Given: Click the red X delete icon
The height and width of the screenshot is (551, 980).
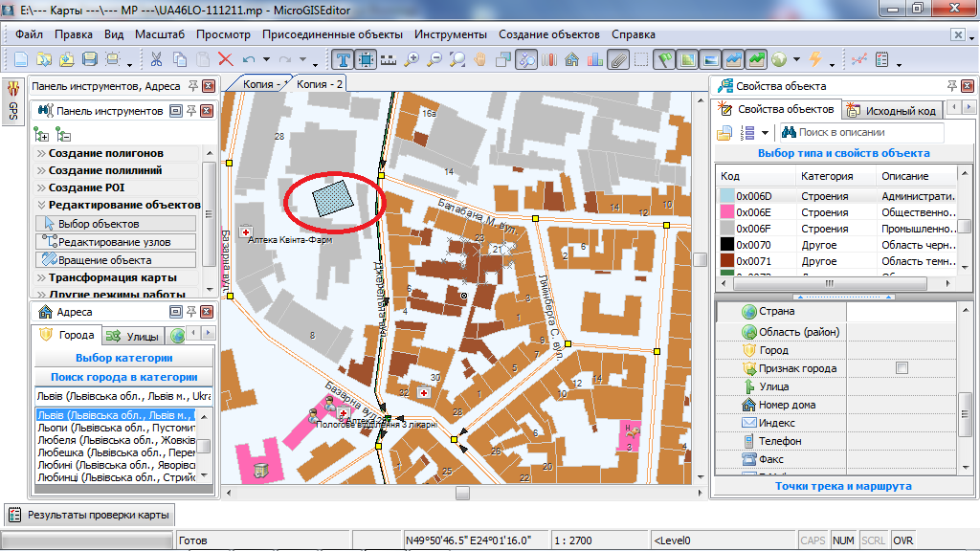Looking at the screenshot, I should pos(226,59).
